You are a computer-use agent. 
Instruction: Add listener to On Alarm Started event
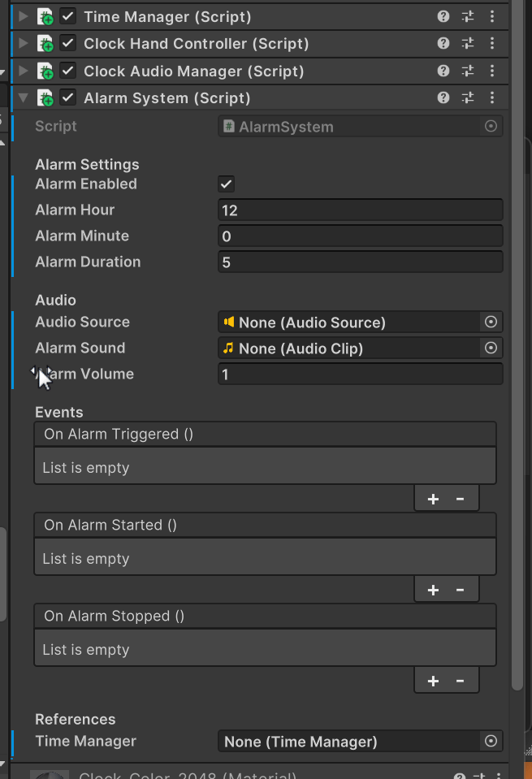[433, 590]
